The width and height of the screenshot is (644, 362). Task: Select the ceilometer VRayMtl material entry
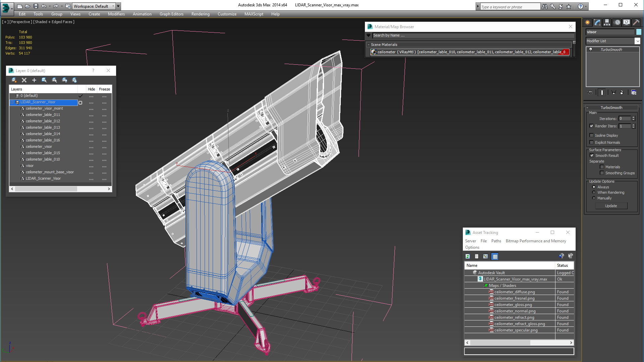[x=470, y=52]
